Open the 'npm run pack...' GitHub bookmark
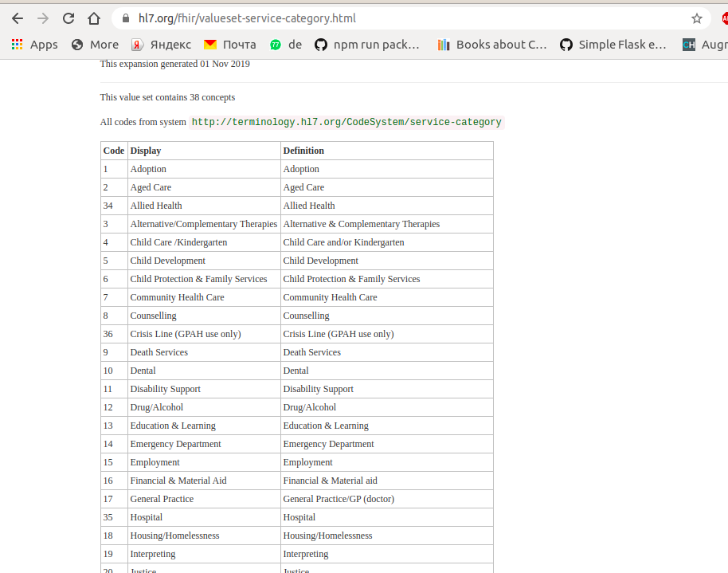The width and height of the screenshot is (728, 573). coord(366,45)
